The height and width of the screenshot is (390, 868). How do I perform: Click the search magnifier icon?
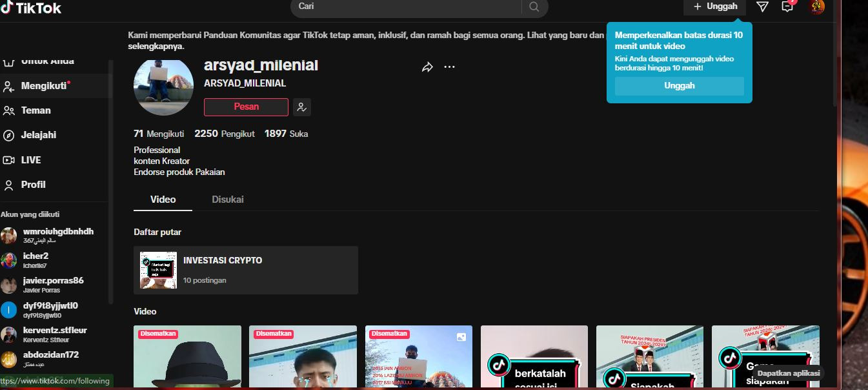pyautogui.click(x=534, y=6)
